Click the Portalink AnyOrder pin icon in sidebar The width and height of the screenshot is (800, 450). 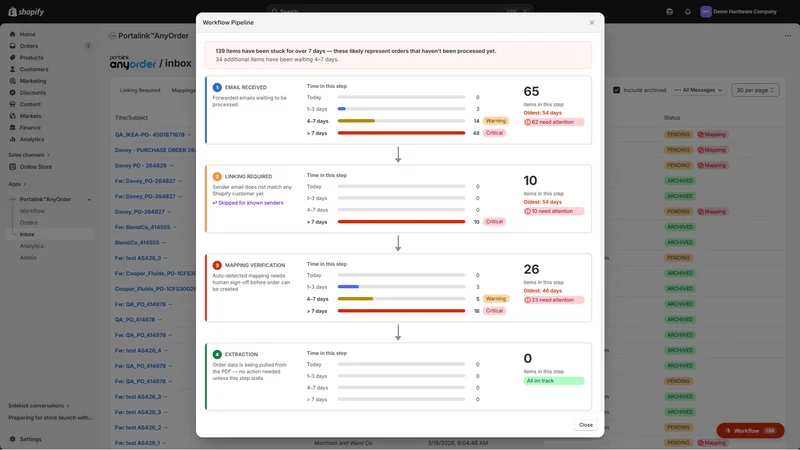89,199
